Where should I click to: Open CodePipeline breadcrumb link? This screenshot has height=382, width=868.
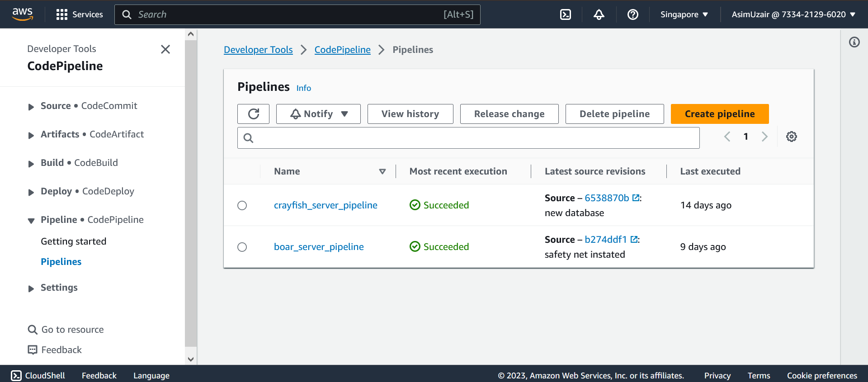343,50
